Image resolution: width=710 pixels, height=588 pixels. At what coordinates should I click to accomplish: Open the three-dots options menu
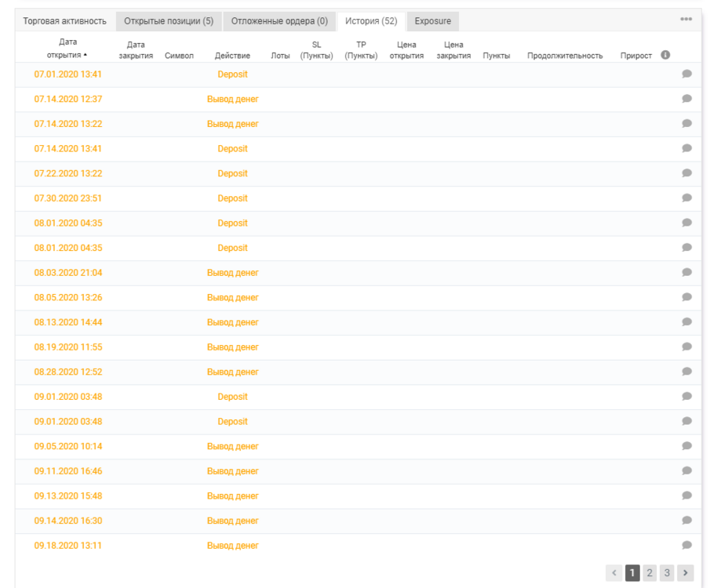(x=686, y=19)
